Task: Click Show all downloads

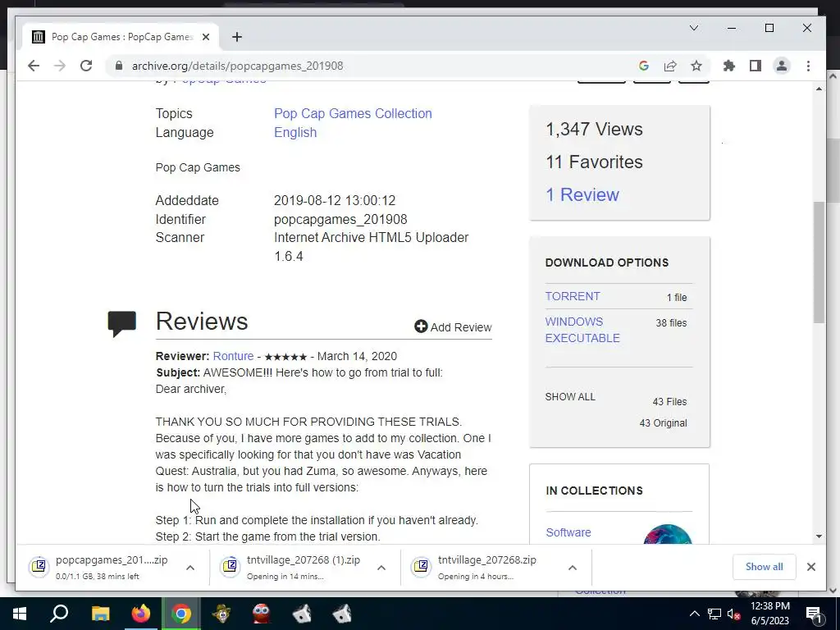Action: tap(764, 567)
